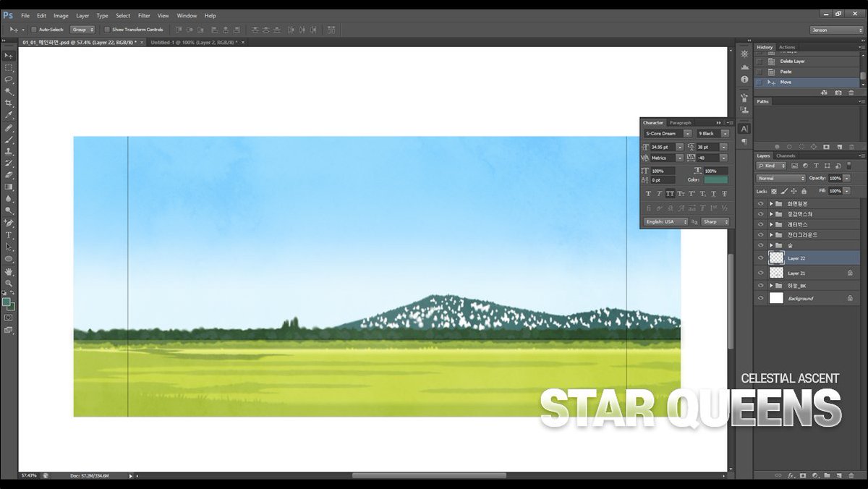
Task: Toggle Quick Mask mode icon
Action: click(x=9, y=317)
